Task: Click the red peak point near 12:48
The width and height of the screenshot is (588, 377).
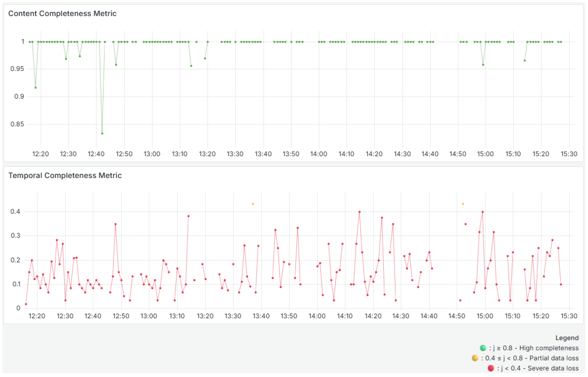Action: (116, 224)
